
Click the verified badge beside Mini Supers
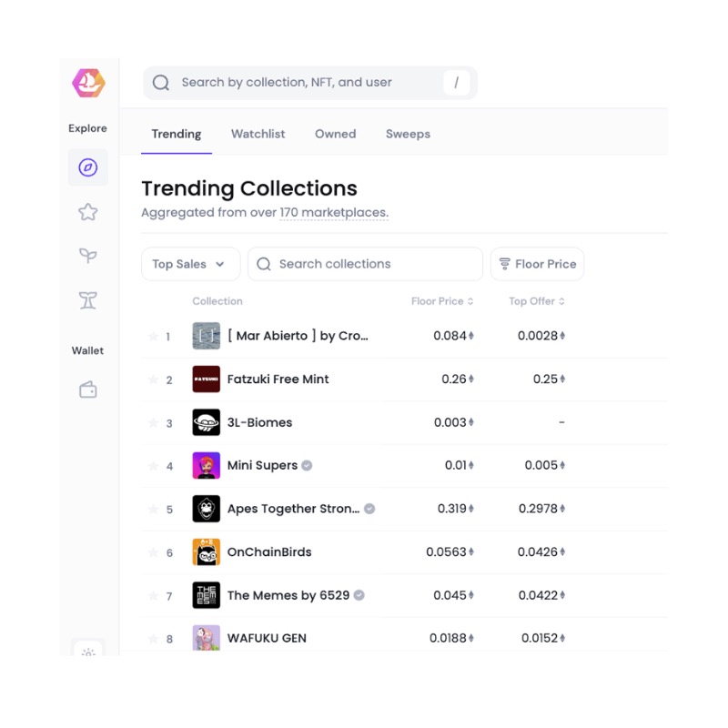(307, 465)
